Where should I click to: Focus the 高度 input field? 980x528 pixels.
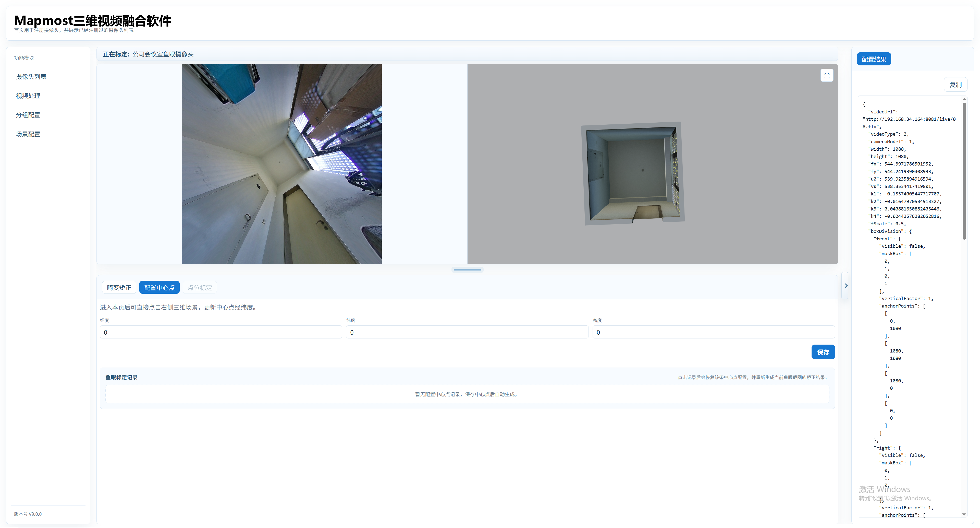714,332
